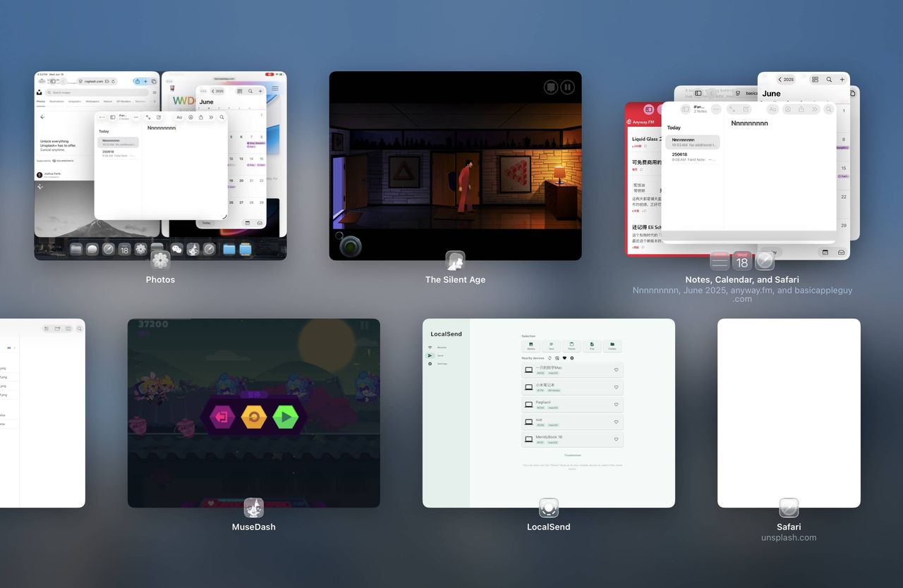Viewport: 903px width, 588px height.
Task: Open search in the Calendar June view
Action: click(830, 80)
